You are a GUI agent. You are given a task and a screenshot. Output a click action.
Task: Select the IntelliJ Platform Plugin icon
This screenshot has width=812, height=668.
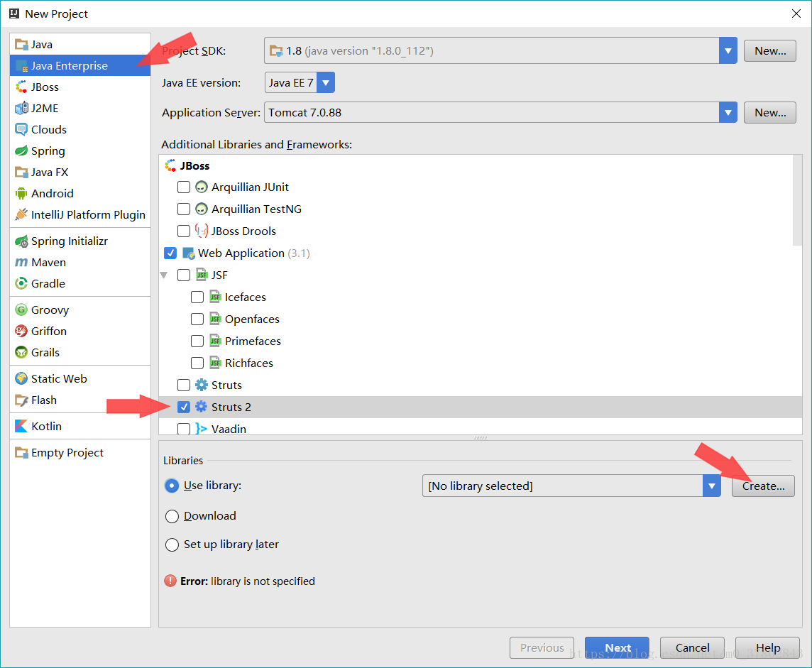[21, 214]
